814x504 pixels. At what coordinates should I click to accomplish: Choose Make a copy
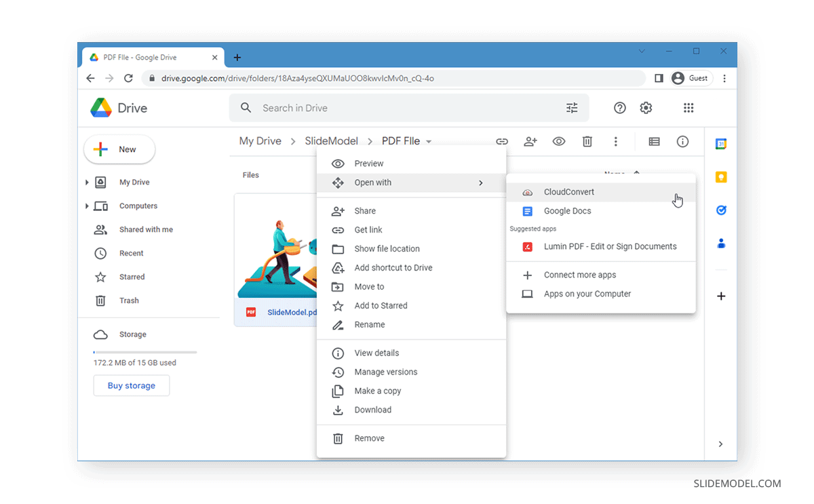411,391
